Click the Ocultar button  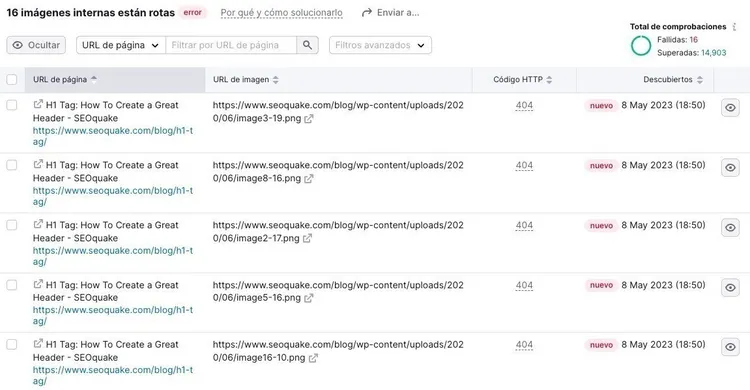(x=36, y=45)
